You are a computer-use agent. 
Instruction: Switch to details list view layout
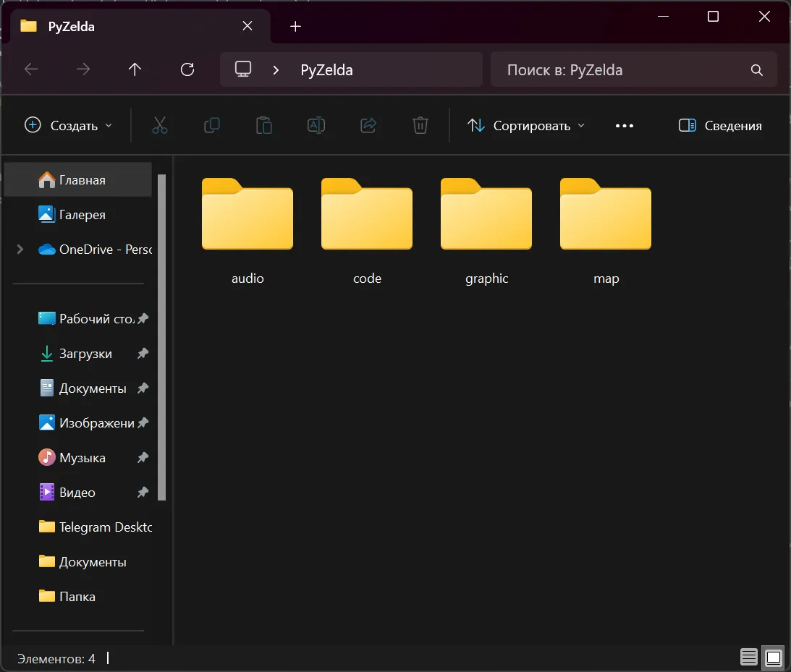pos(749,658)
